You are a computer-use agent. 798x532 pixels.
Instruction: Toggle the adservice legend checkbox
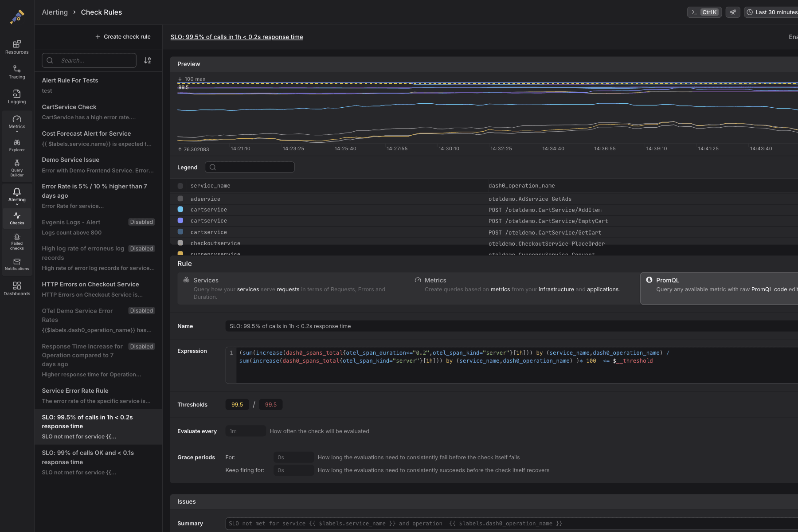180,199
